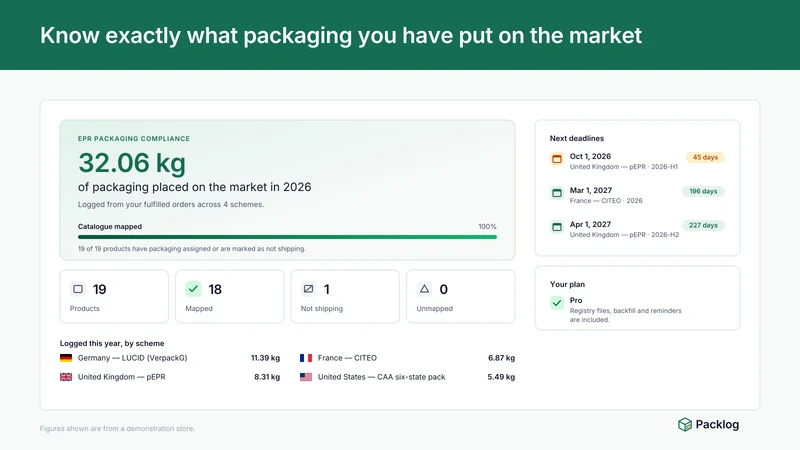
Task: Open the 18 Mapped card
Action: click(x=230, y=296)
